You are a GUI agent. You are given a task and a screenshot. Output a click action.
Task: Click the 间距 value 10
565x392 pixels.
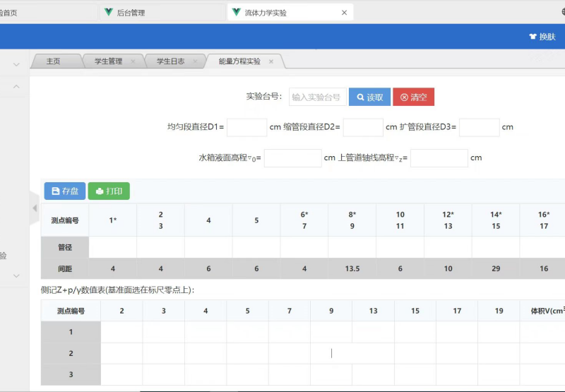tap(448, 268)
